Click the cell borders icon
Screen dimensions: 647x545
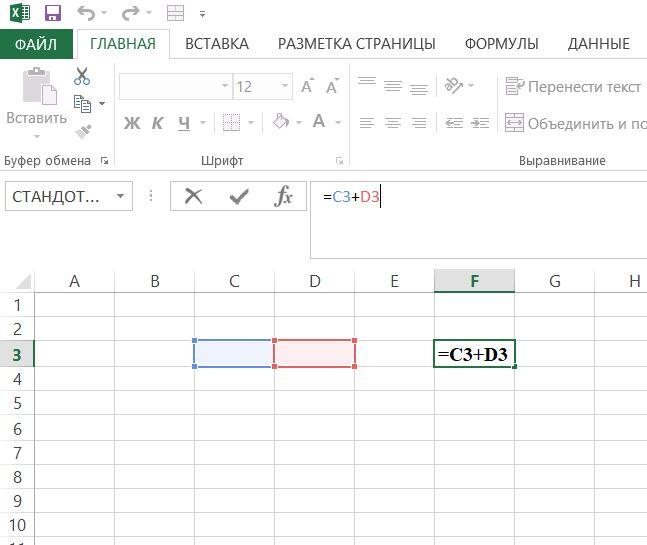click(231, 122)
